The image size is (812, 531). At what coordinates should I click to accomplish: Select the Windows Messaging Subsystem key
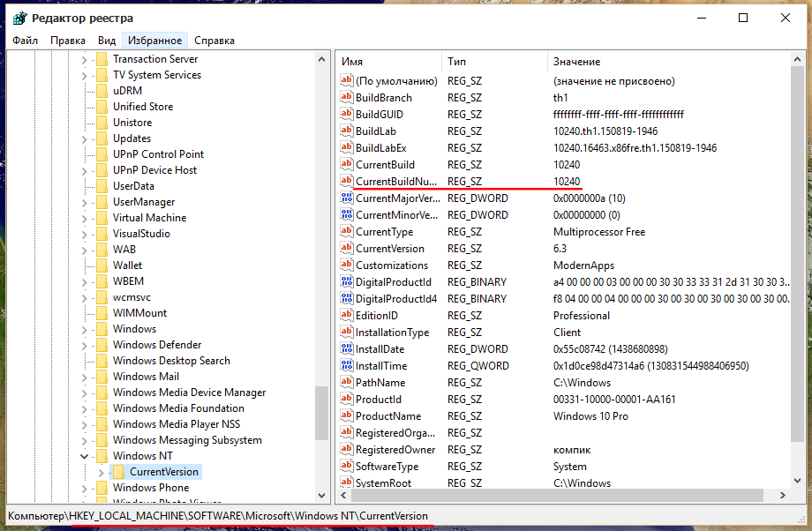pos(187,440)
